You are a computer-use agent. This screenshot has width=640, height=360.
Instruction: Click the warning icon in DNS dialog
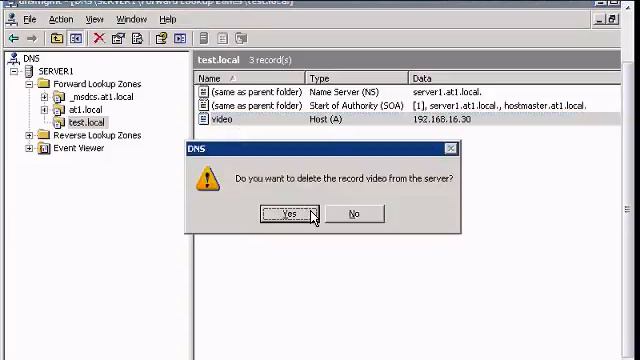pos(208,179)
